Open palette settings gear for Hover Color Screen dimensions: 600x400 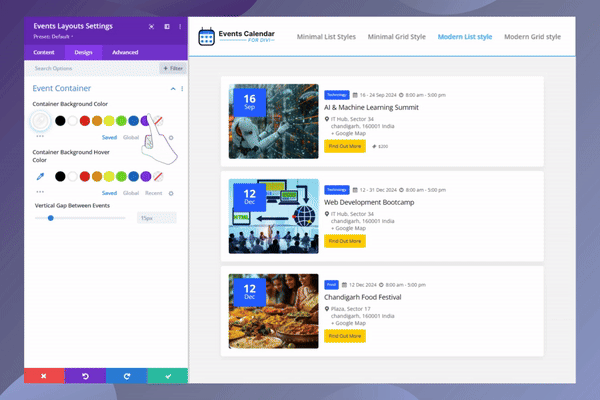(x=171, y=193)
